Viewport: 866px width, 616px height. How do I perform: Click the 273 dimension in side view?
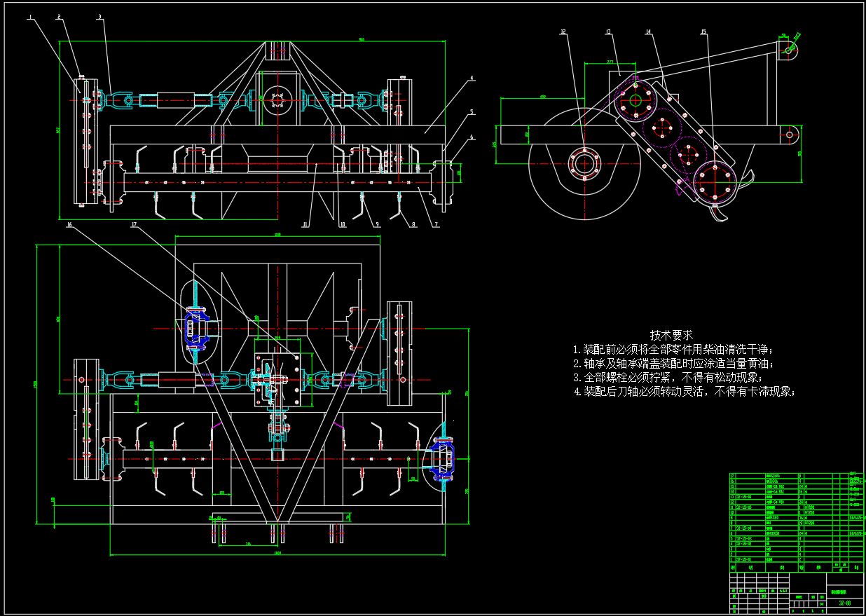click(x=610, y=63)
